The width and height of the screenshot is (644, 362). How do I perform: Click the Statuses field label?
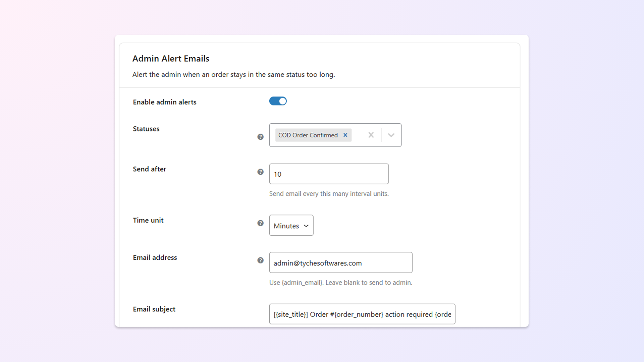tap(146, 129)
